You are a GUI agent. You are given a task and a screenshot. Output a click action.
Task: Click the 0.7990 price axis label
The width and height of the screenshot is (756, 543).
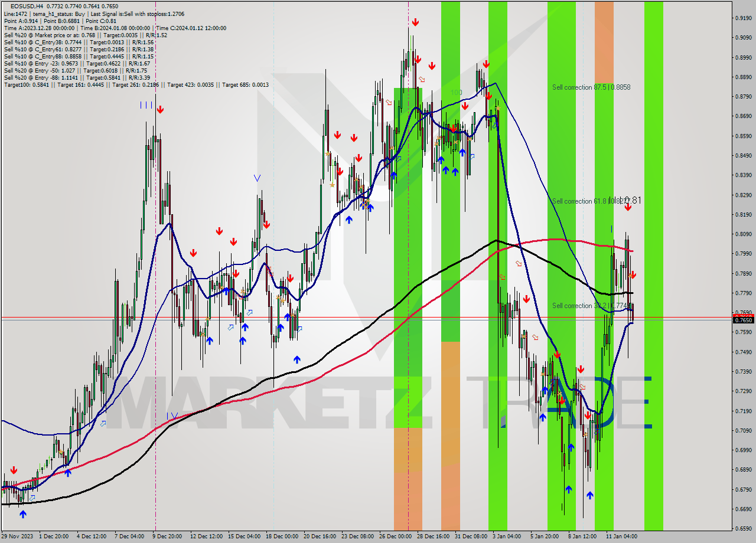coord(744,253)
